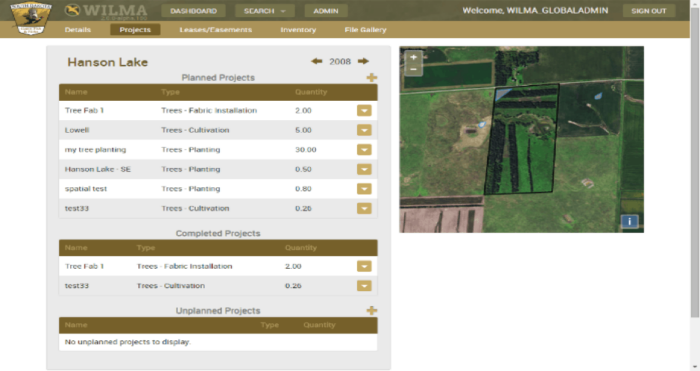Open dropdown for spatial test project
Screen dimensions: 700x371
[364, 189]
